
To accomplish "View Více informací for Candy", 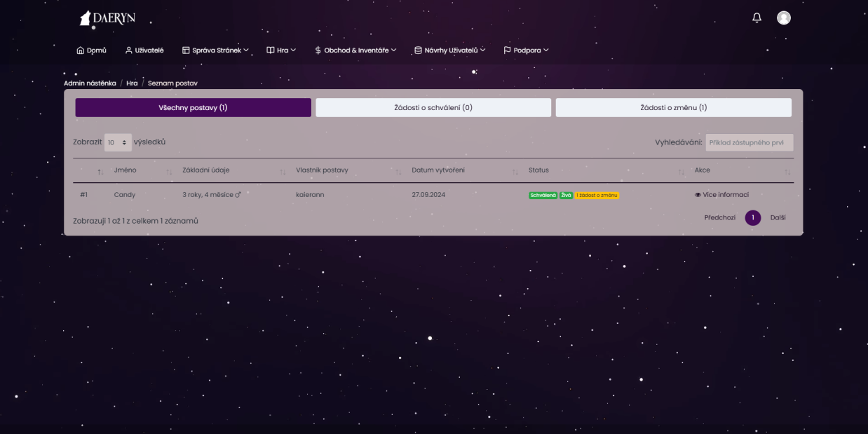I will point(721,195).
